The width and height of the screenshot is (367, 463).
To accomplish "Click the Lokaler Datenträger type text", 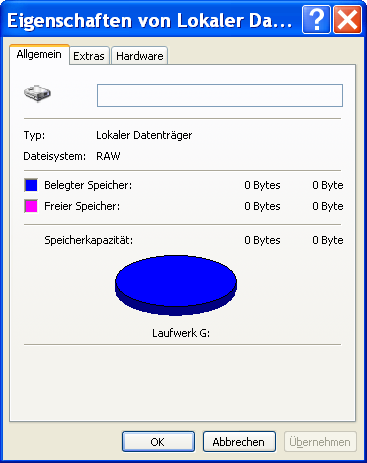I will (144, 135).
